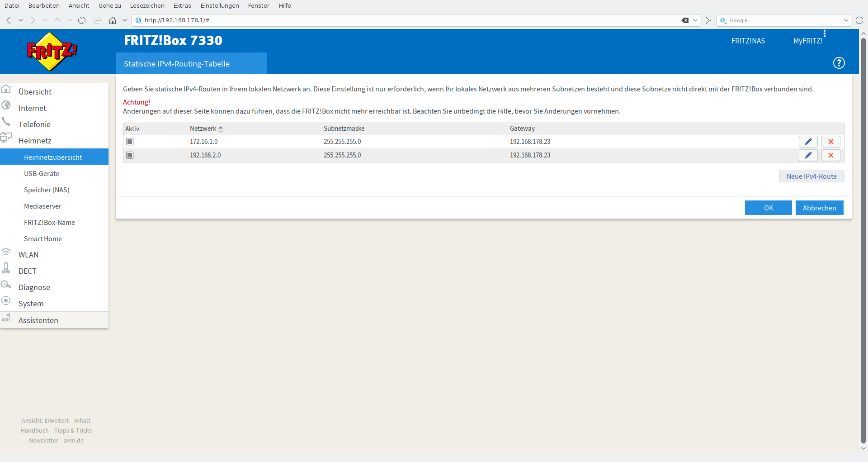Toggle the Aktiv checkbox for 192.168.2.0

coord(130,155)
